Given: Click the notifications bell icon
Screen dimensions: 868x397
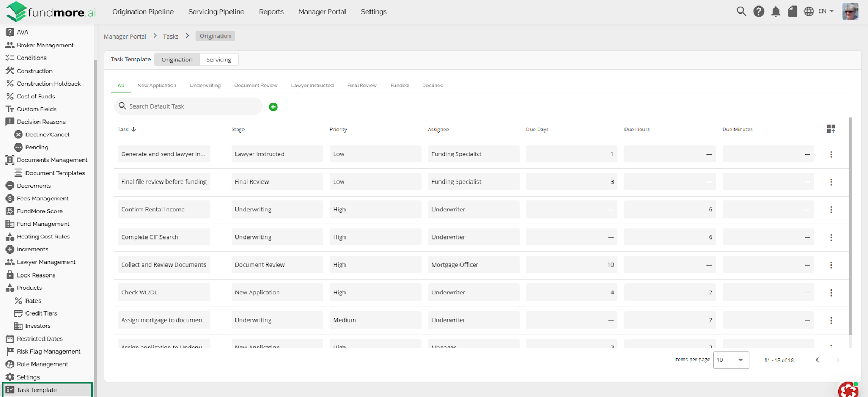Looking at the screenshot, I should (x=776, y=11).
